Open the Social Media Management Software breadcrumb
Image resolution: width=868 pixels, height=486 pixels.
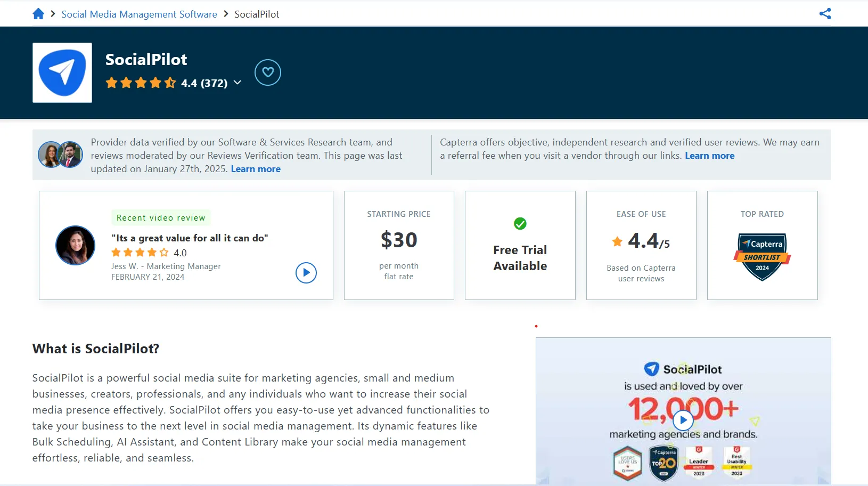click(x=139, y=14)
